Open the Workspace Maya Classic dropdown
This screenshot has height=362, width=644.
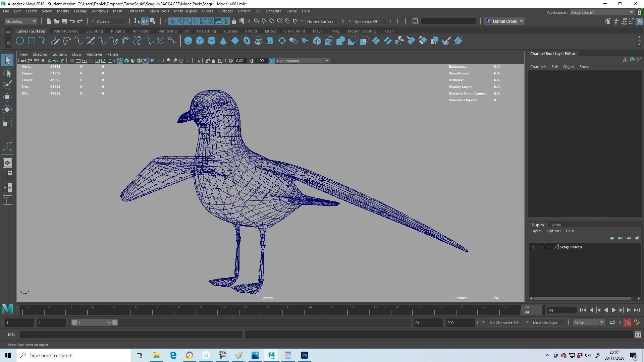(x=602, y=12)
